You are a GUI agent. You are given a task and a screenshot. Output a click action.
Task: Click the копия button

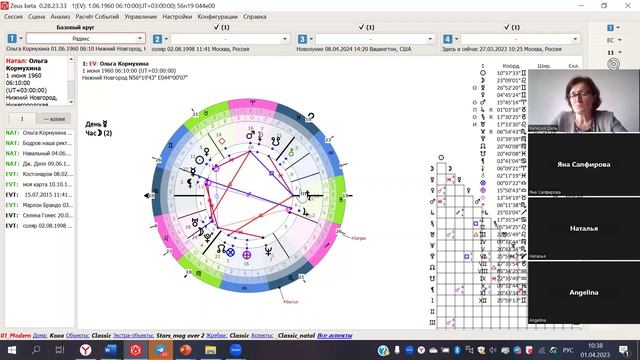click(54, 119)
